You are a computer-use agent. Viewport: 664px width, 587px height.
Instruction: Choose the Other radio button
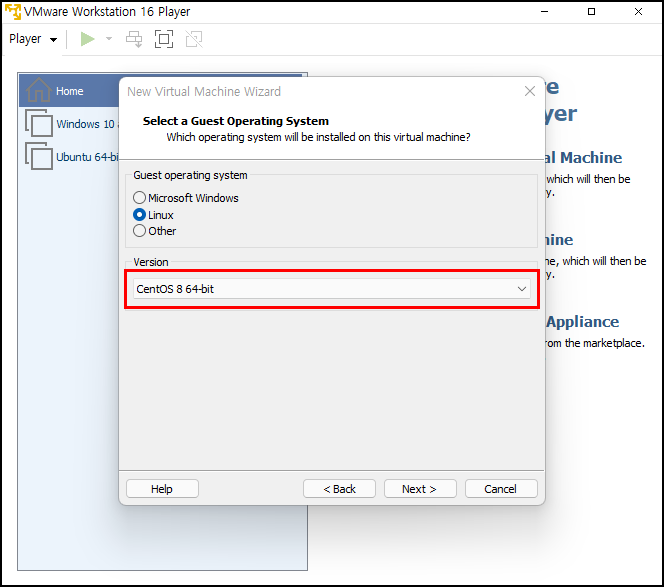(x=139, y=231)
